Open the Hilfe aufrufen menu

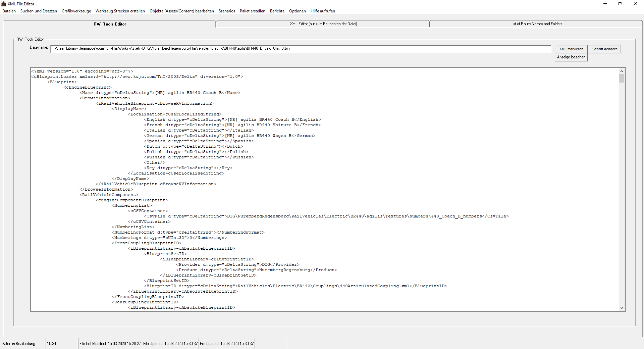(x=323, y=11)
